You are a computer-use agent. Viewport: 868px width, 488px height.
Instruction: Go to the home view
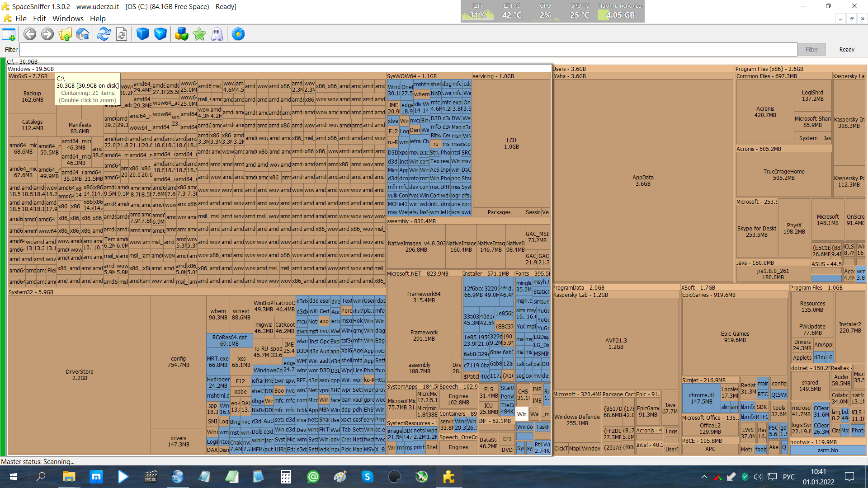[x=83, y=34]
